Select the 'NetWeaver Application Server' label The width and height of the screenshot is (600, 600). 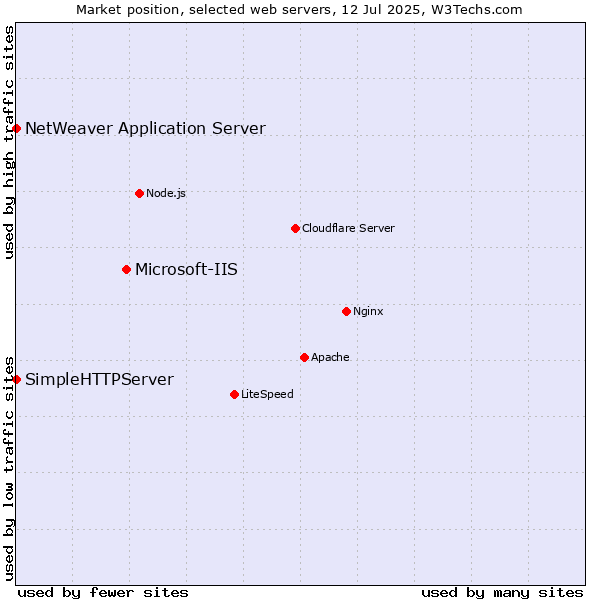[145, 129]
